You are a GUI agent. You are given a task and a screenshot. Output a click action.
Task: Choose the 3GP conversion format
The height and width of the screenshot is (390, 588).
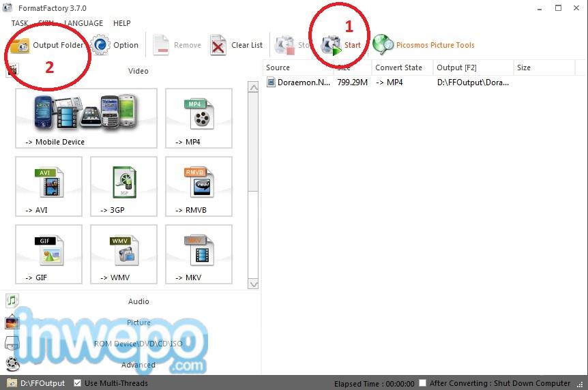(123, 186)
